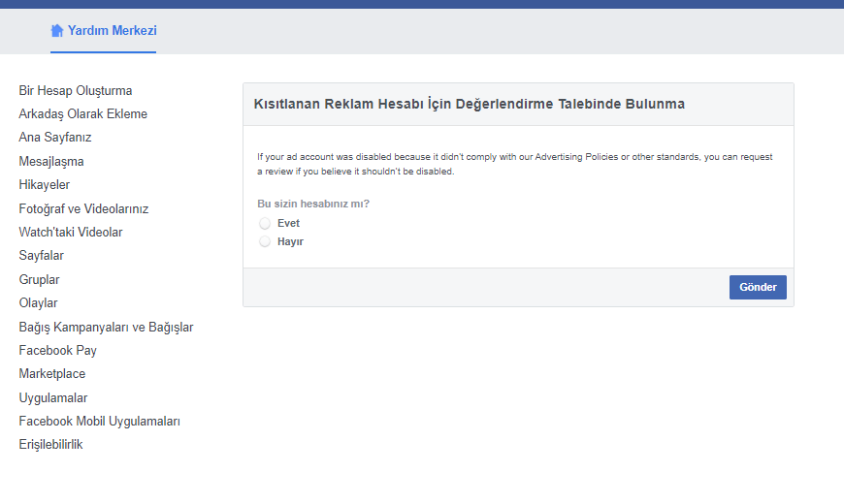Open the Gruplar help topic

click(x=40, y=279)
